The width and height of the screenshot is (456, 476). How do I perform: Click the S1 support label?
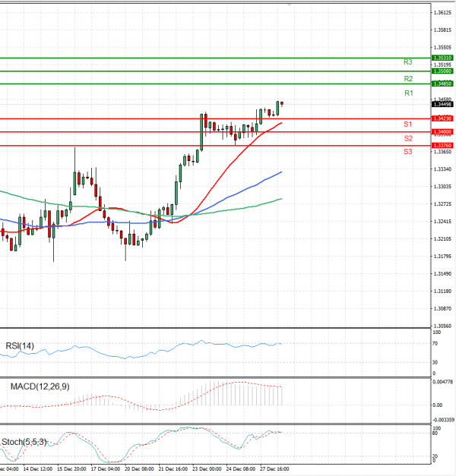point(408,124)
